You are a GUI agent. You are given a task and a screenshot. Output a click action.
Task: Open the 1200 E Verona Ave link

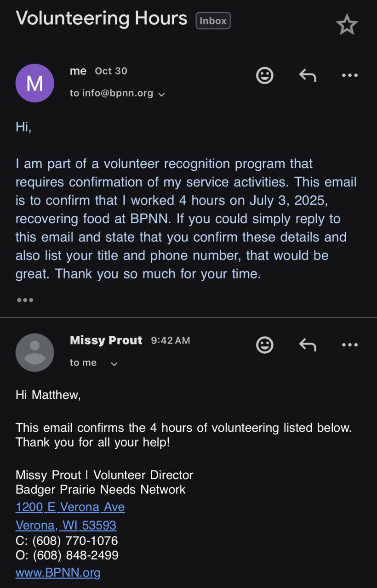click(x=70, y=507)
